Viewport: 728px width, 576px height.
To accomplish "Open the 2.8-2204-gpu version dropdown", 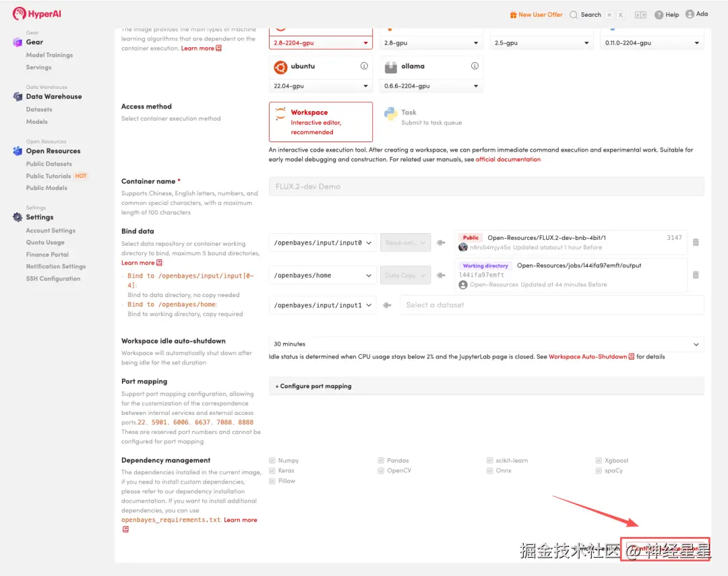I will coord(320,42).
